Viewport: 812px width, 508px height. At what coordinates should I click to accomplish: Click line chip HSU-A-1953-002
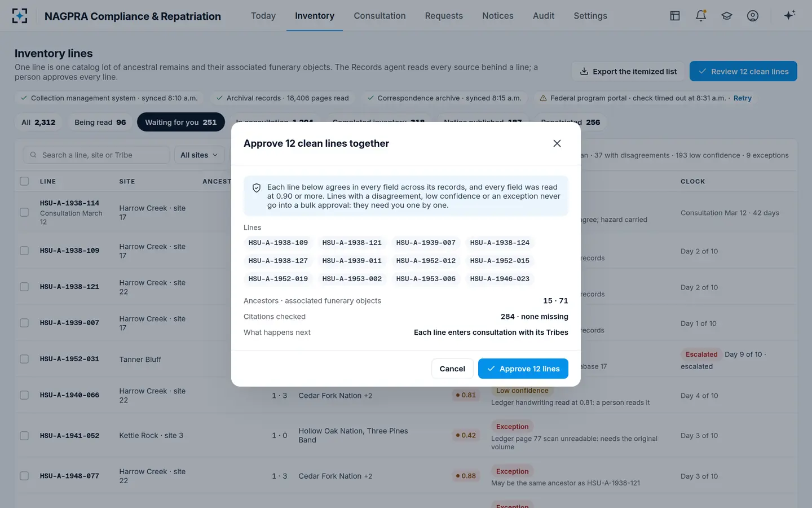pos(352,279)
